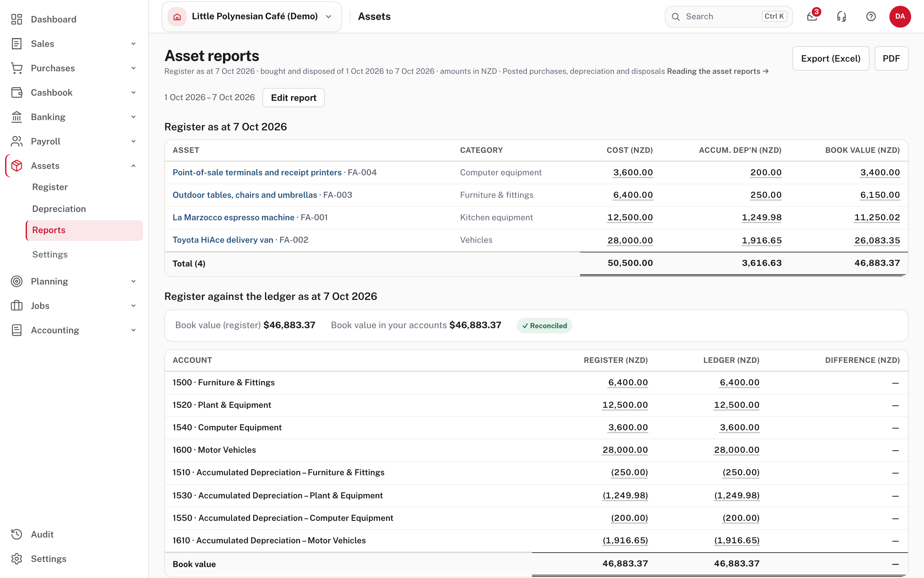
Task: Open the notifications inbox icon
Action: (x=812, y=16)
